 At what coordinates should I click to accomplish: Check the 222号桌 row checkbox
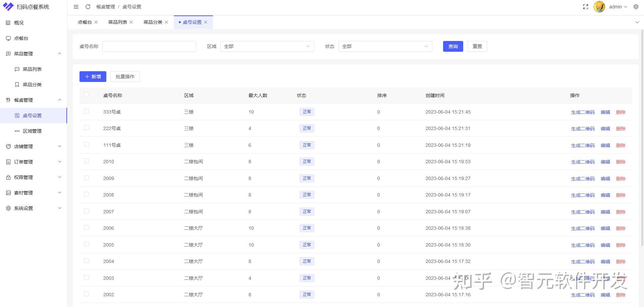pos(87,128)
